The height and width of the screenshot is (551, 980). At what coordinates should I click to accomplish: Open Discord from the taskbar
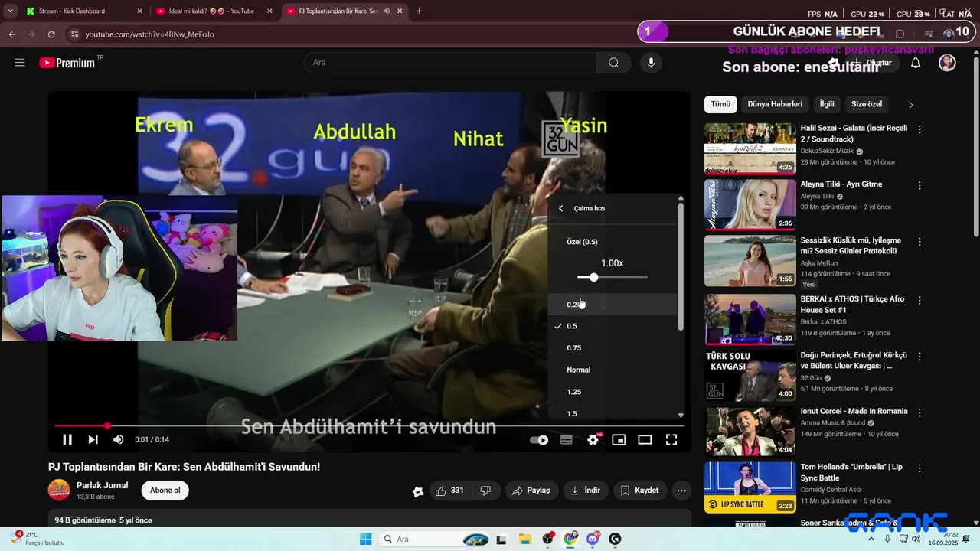click(592, 539)
